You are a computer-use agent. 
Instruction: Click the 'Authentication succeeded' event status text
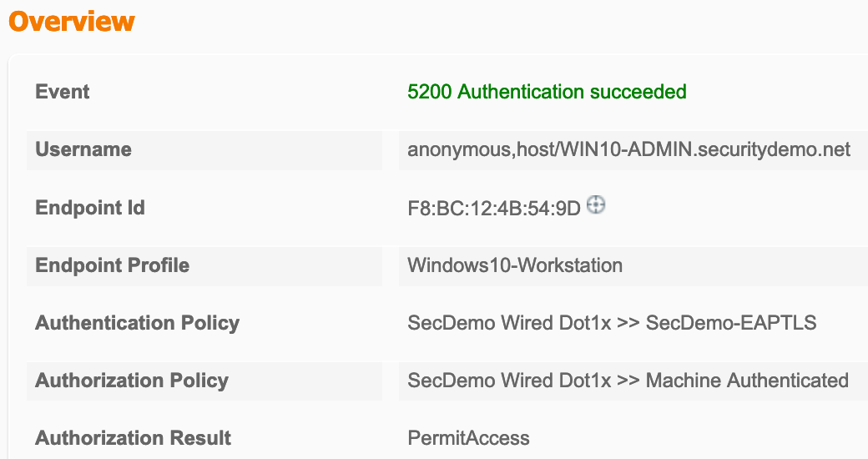pos(572,92)
